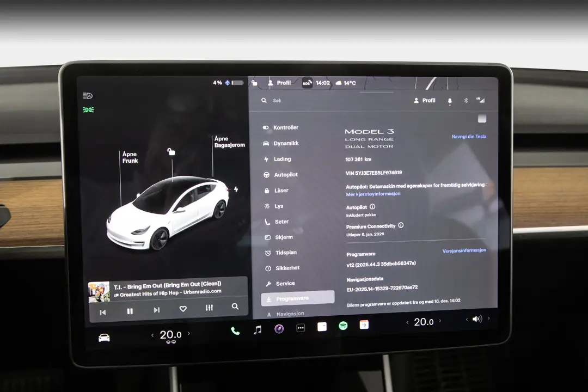588x392 pixels.
Task: Decrease driver temperature with left arrow
Action: point(152,335)
